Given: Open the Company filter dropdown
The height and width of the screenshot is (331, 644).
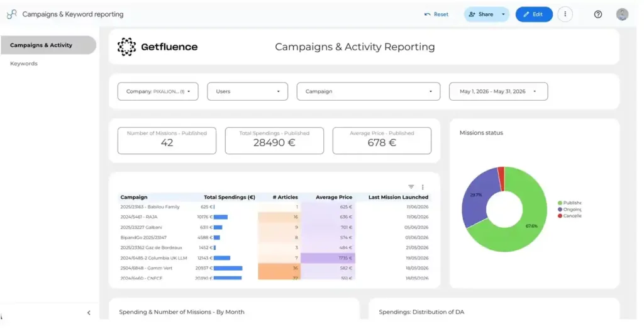Looking at the screenshot, I should click(158, 91).
